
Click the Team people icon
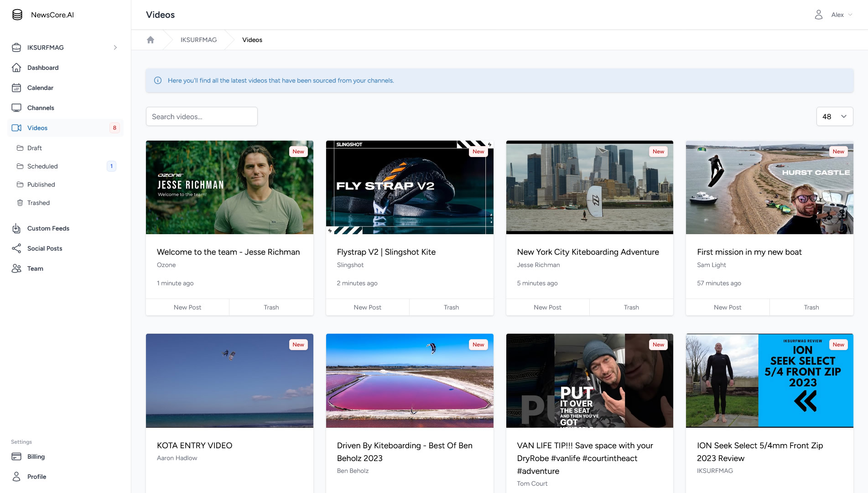coord(16,268)
